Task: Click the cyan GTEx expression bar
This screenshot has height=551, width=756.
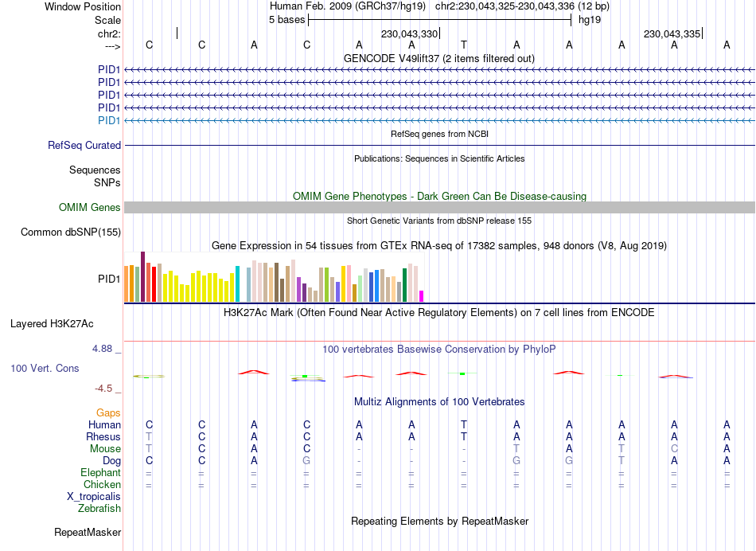Action: point(237,284)
